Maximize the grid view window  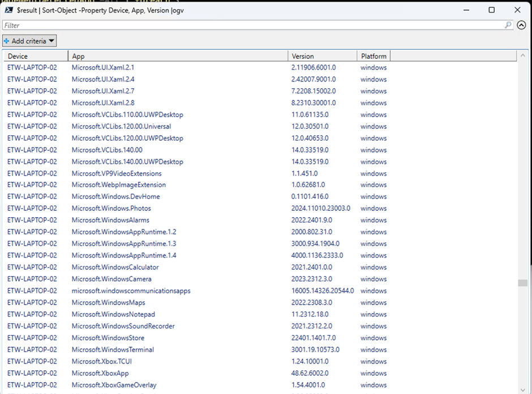coord(492,10)
